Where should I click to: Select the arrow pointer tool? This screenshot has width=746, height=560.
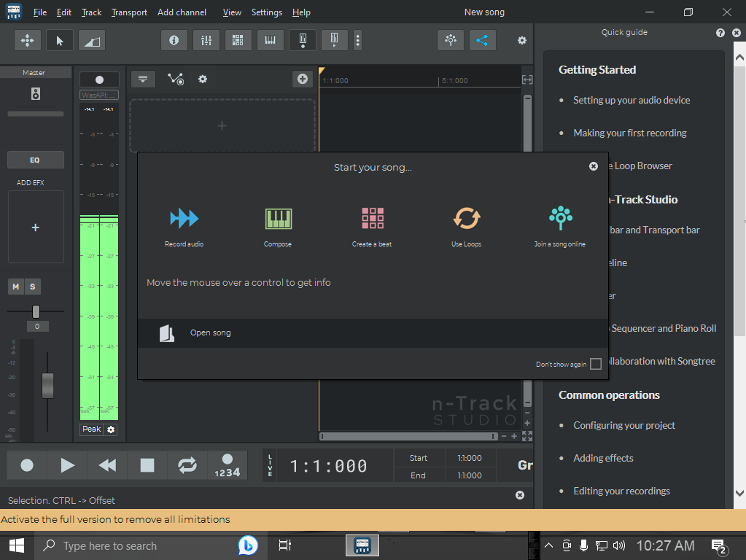[x=60, y=40]
